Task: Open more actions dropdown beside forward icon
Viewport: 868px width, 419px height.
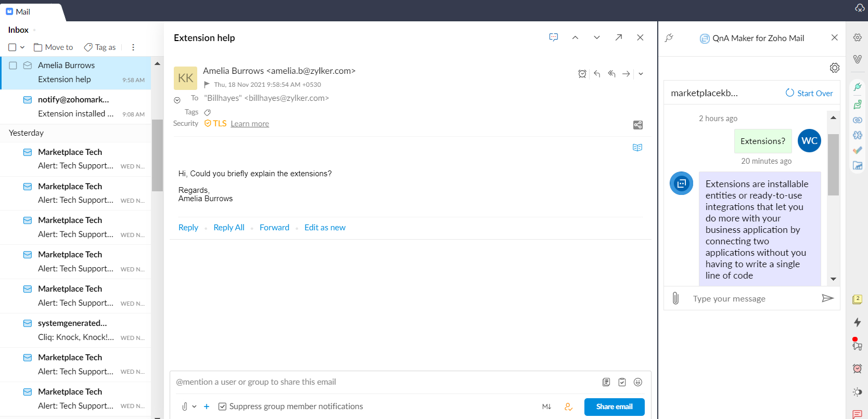Action: point(641,74)
